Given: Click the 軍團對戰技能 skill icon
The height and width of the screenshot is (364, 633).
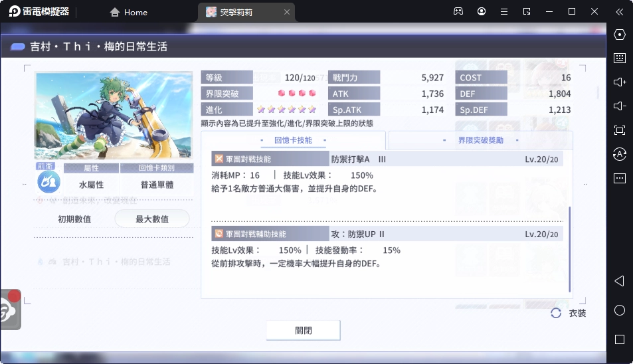Looking at the screenshot, I should tap(219, 159).
